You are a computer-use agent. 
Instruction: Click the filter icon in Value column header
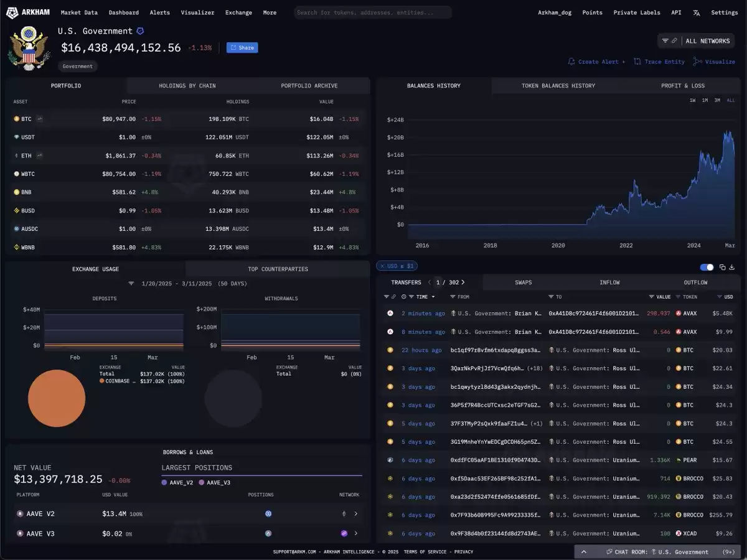[x=652, y=297]
